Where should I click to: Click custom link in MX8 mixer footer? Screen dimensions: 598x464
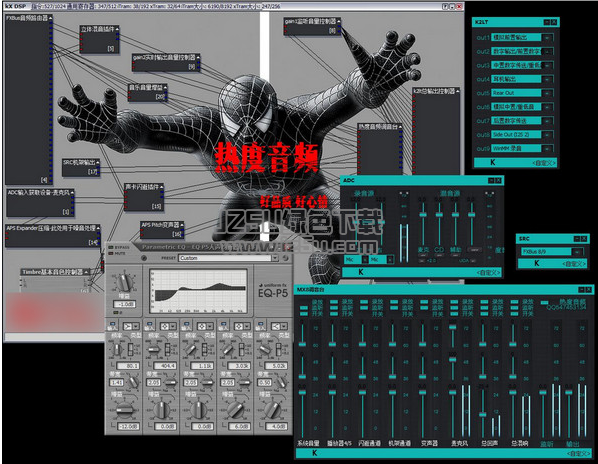pyautogui.click(x=579, y=454)
